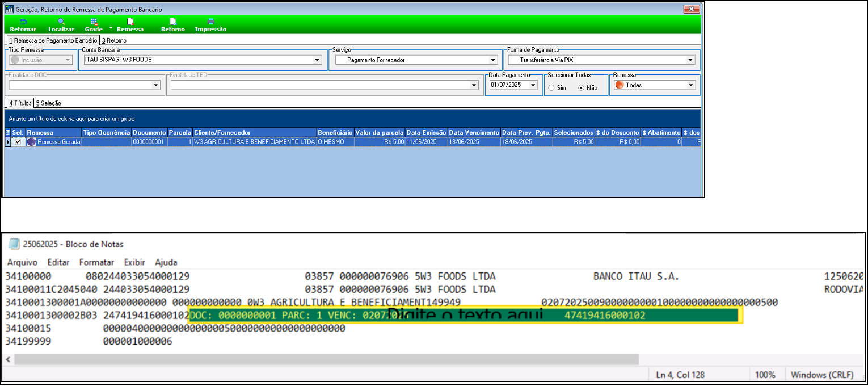
Task: Switch to the 5 Seleção tab
Action: [49, 103]
